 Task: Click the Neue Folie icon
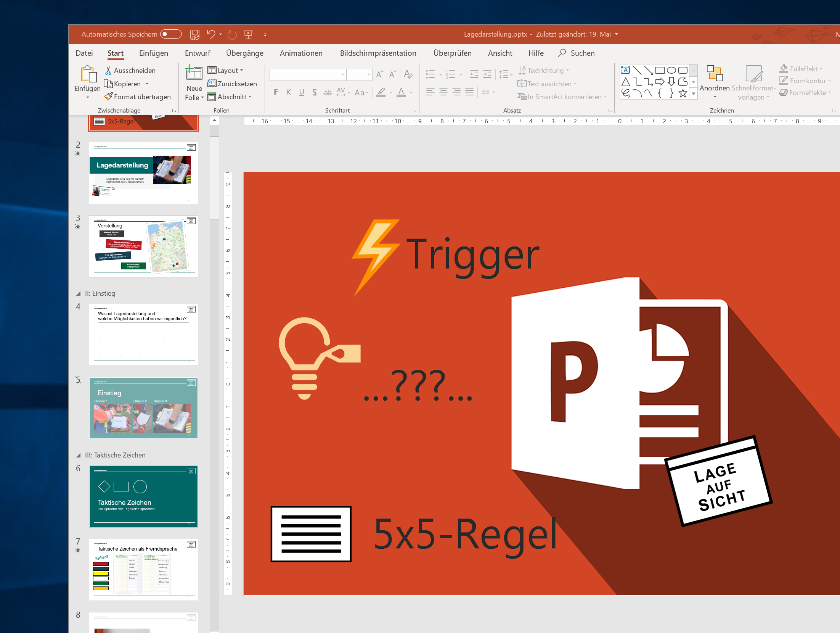coord(194,72)
